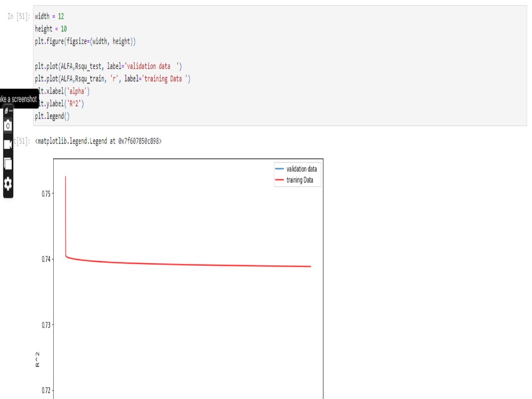Open the screenshot gallery stacked-pages icon

[x=8, y=164]
